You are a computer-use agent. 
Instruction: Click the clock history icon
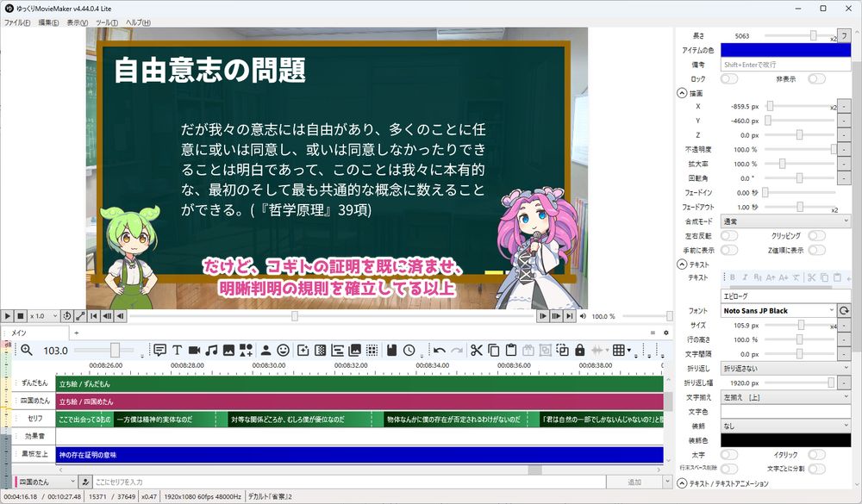pos(409,350)
